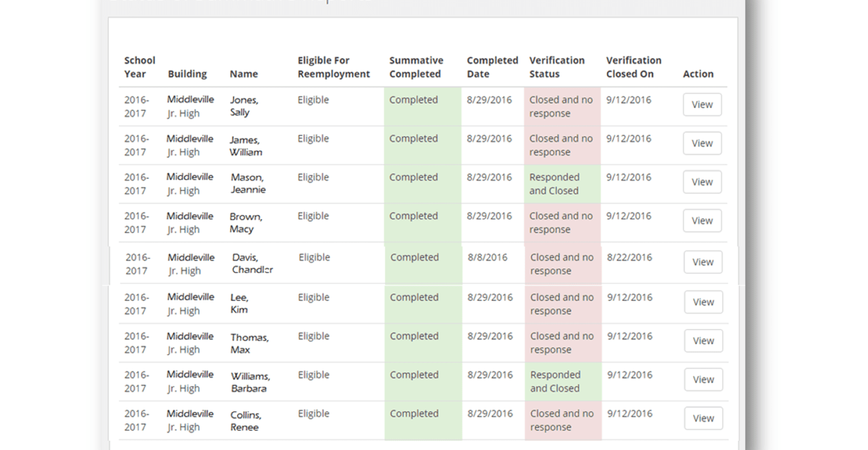This screenshot has width=868, height=450.
Task: Select the Verification Closed On header
Action: [633, 67]
